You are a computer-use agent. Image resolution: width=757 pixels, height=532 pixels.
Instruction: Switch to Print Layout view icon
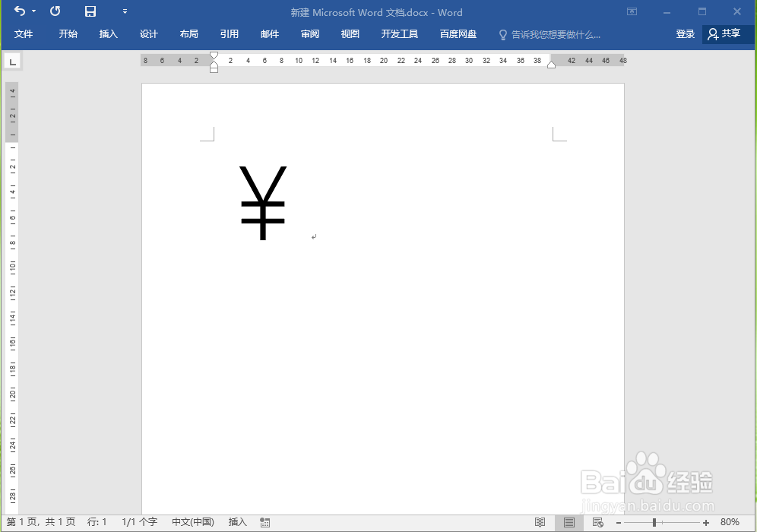coord(569,522)
